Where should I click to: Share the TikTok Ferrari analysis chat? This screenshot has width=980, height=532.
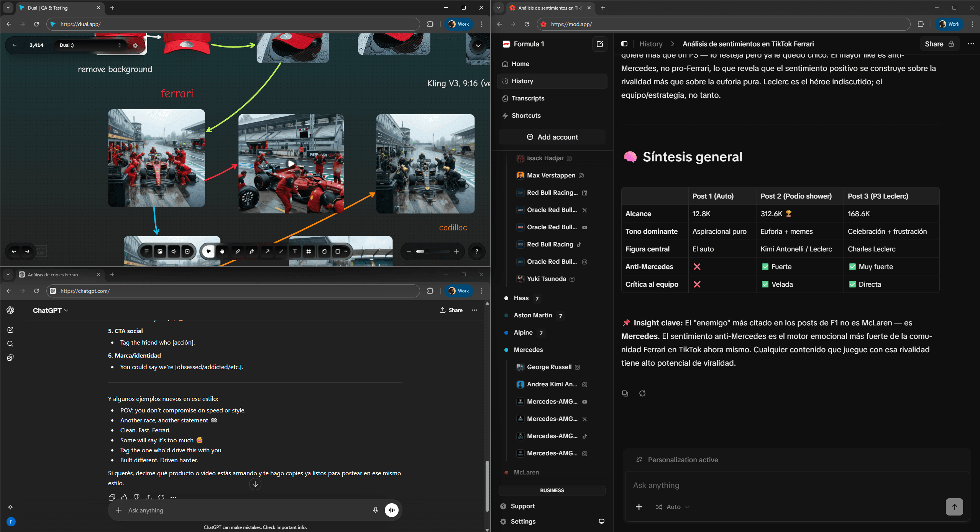pyautogui.click(x=939, y=44)
